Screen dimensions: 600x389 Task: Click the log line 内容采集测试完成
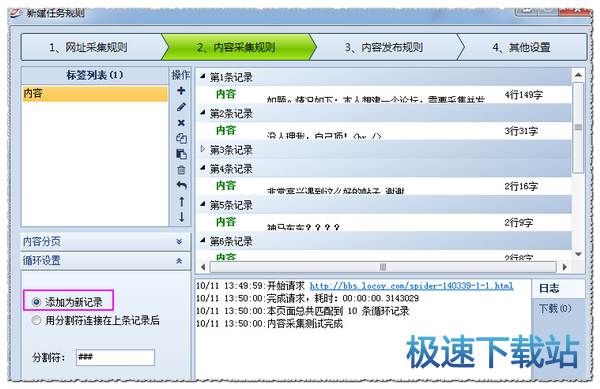(x=305, y=324)
